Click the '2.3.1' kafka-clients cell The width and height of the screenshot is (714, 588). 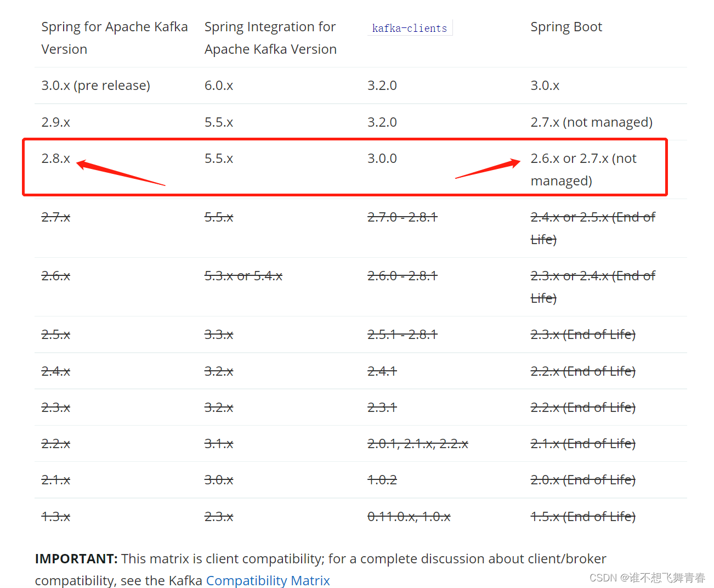[x=382, y=408]
